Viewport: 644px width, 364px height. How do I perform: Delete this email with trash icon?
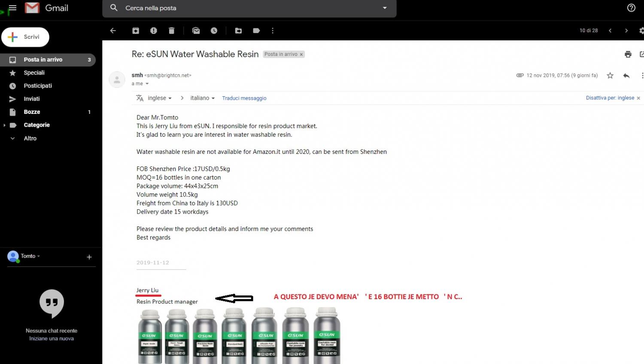point(171,31)
